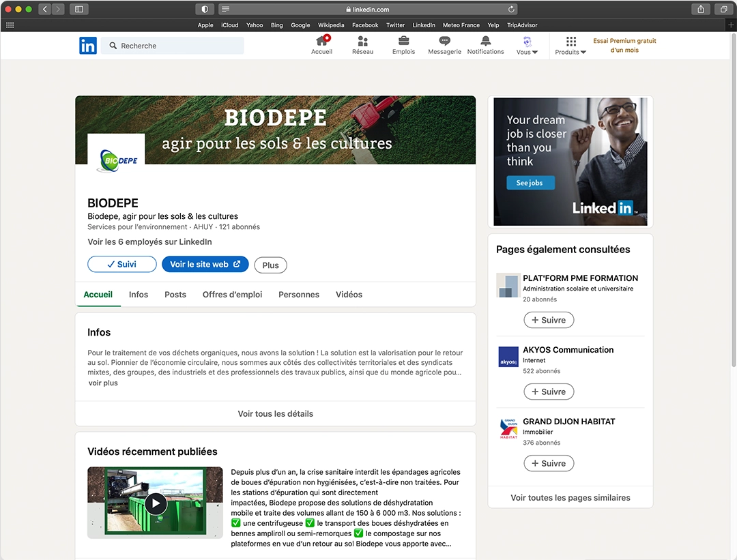Click the Safari share icon
The width and height of the screenshot is (737, 560).
tap(701, 9)
